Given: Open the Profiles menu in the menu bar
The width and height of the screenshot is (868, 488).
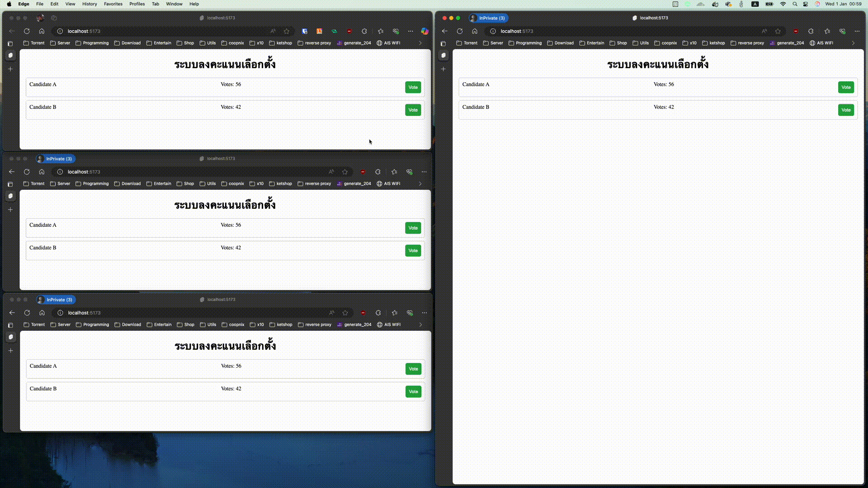Looking at the screenshot, I should 137,4.
